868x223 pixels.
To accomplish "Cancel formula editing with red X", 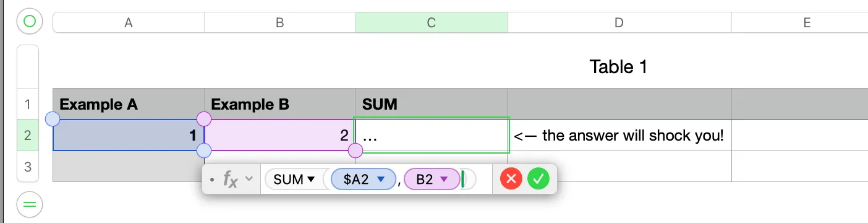I will [511, 180].
